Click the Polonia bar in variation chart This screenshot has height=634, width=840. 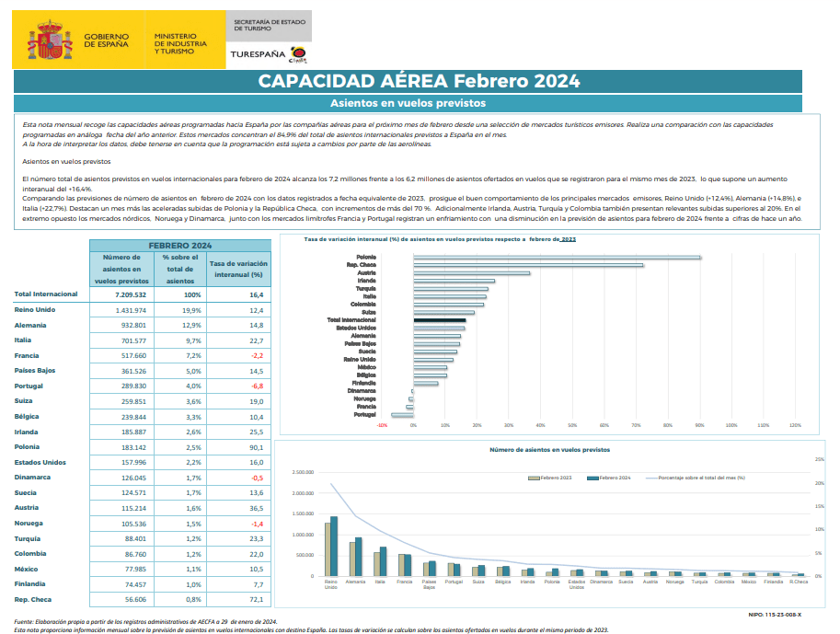556,257
